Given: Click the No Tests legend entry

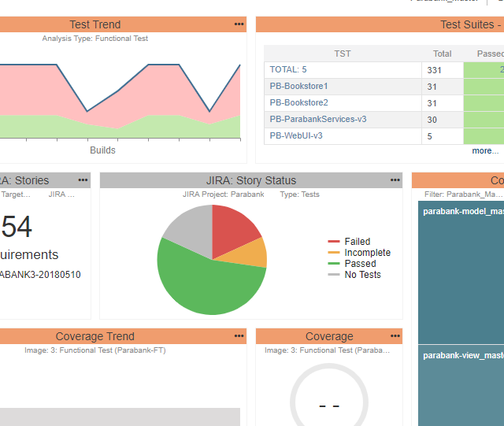Looking at the screenshot, I should click(354, 275).
